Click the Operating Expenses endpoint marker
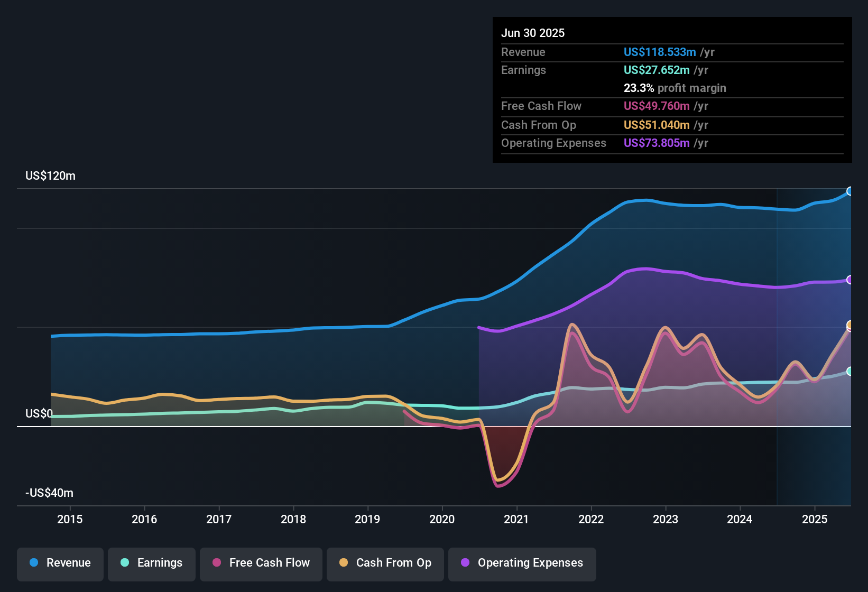The image size is (868, 592). (850, 280)
